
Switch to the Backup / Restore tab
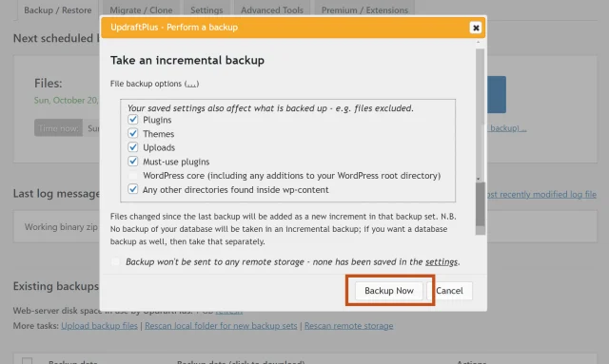click(x=57, y=10)
